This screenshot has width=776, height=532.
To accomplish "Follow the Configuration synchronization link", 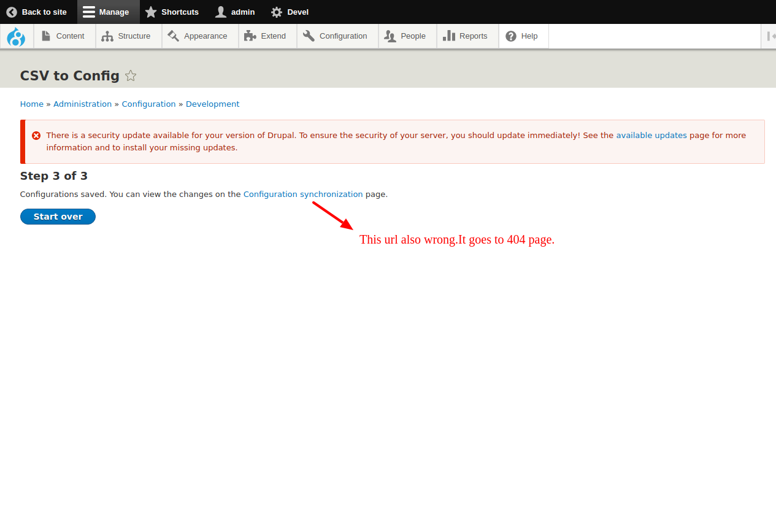I will click(x=303, y=195).
